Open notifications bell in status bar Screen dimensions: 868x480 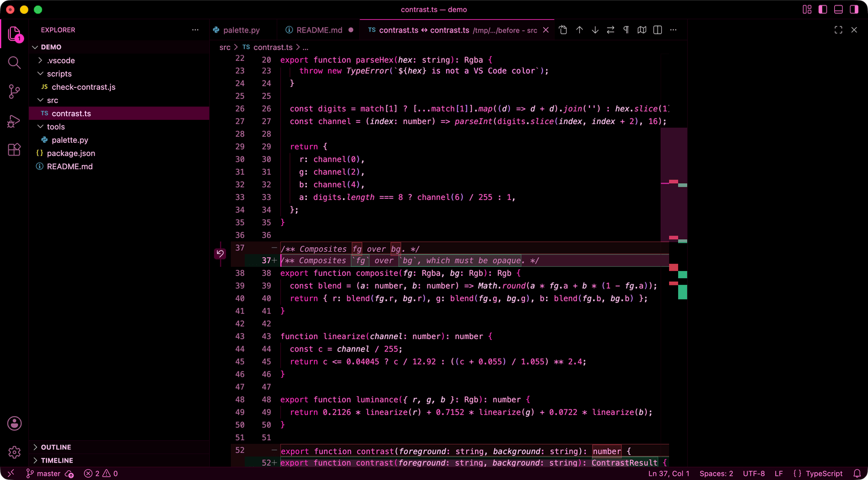click(857, 473)
